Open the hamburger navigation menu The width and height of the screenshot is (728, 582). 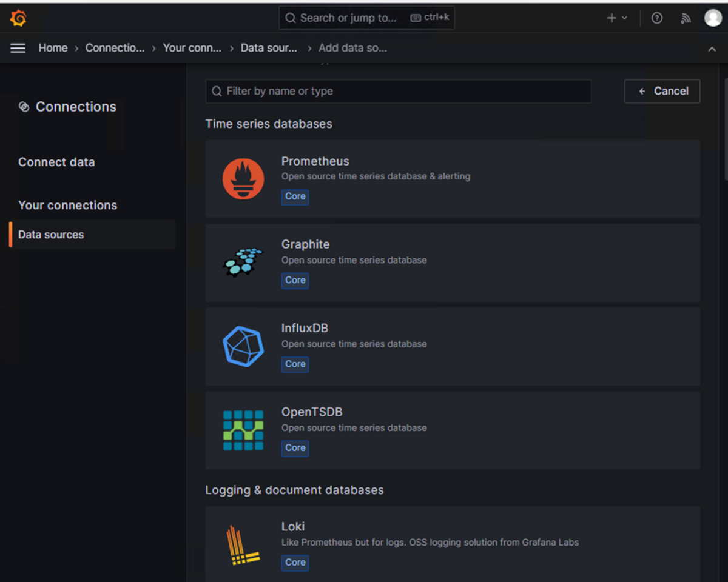tap(18, 48)
